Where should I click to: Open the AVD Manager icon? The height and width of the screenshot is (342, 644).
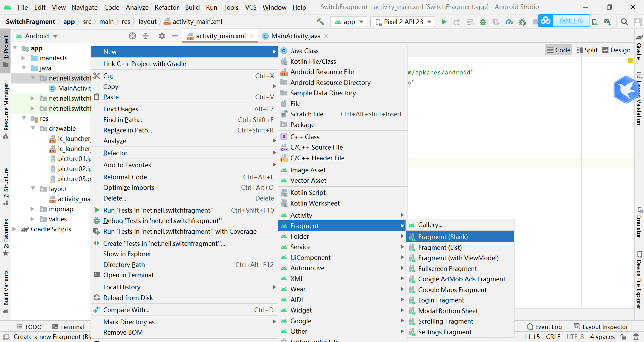(595, 22)
